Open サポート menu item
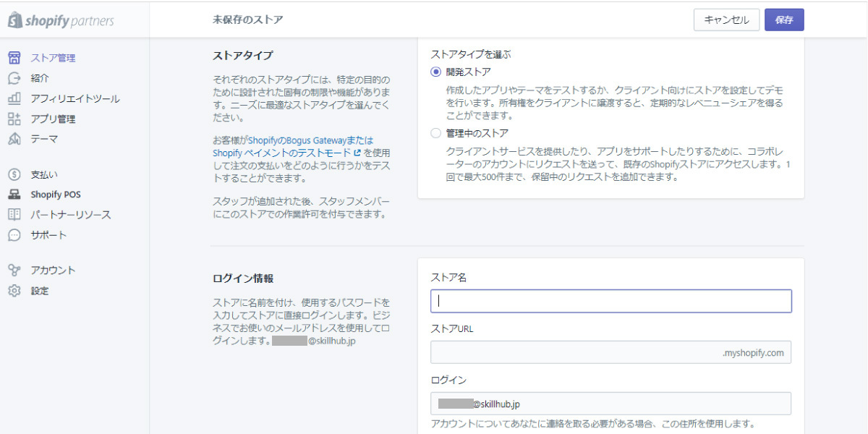The width and height of the screenshot is (868, 434). pos(48,235)
